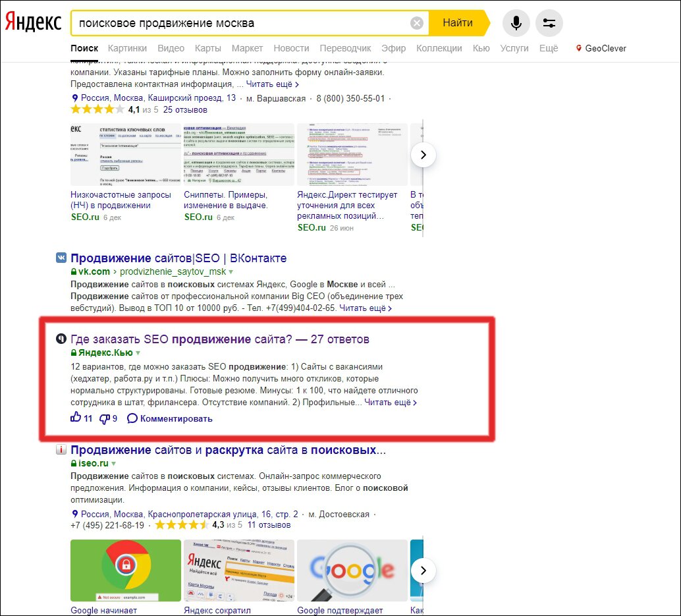Open the 11 отзывов reviews link

tap(269, 525)
